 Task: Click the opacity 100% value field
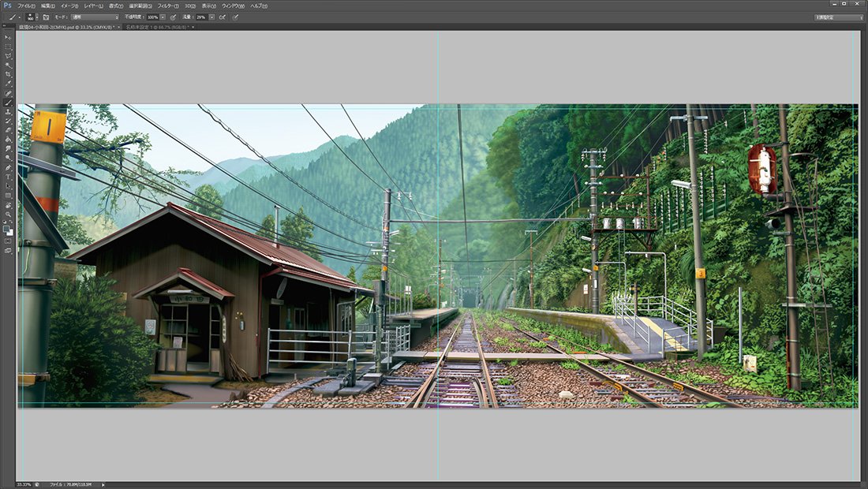(153, 17)
